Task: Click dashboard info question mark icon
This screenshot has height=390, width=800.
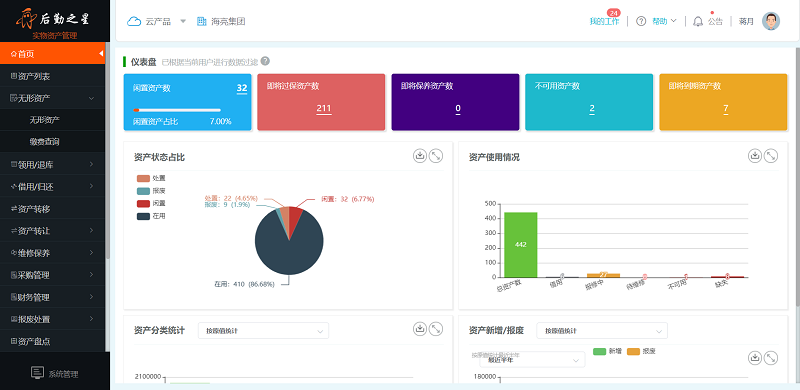Action: click(265, 61)
